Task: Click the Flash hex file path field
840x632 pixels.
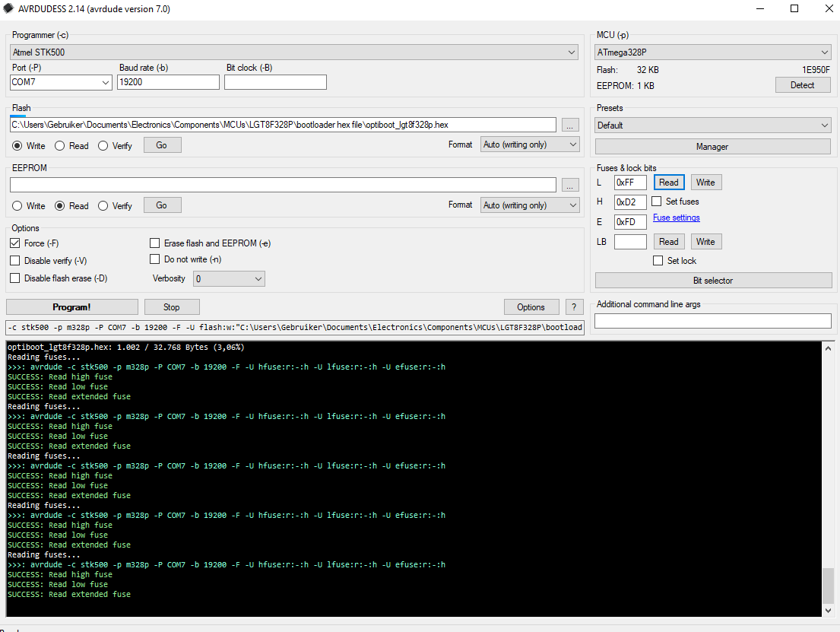Action: 283,125
